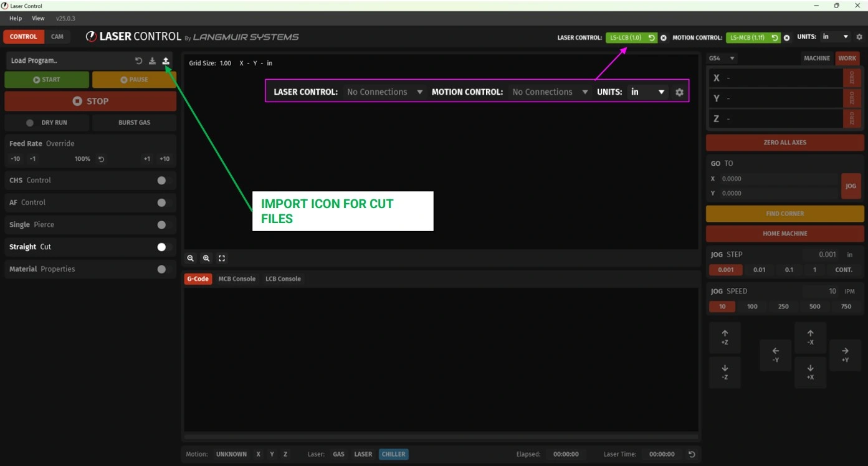Screen dimensions: 868x466
Task: Turn off the Straight Cut toggle
Action: click(x=162, y=247)
